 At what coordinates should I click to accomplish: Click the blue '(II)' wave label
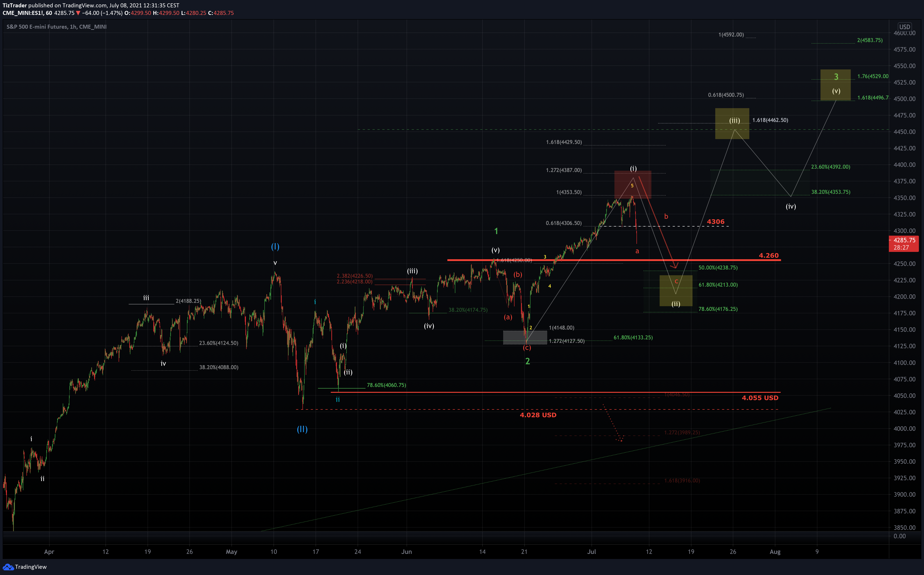pyautogui.click(x=302, y=429)
